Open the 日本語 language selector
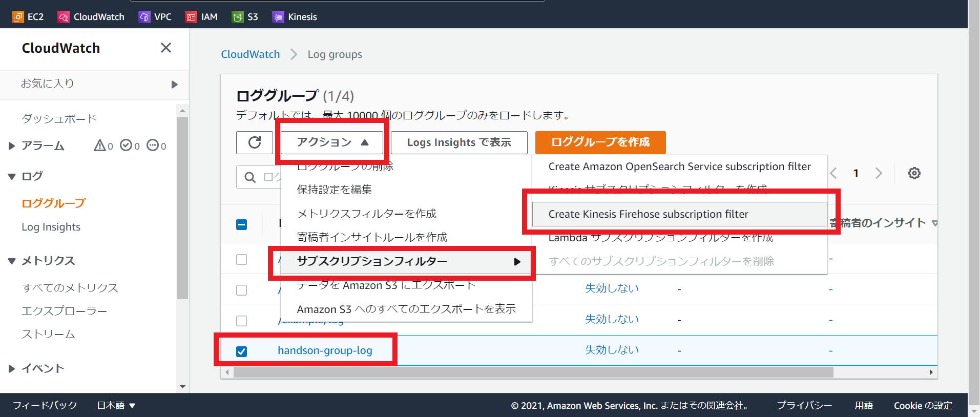Viewport: 980px width, 417px height. (x=116, y=405)
